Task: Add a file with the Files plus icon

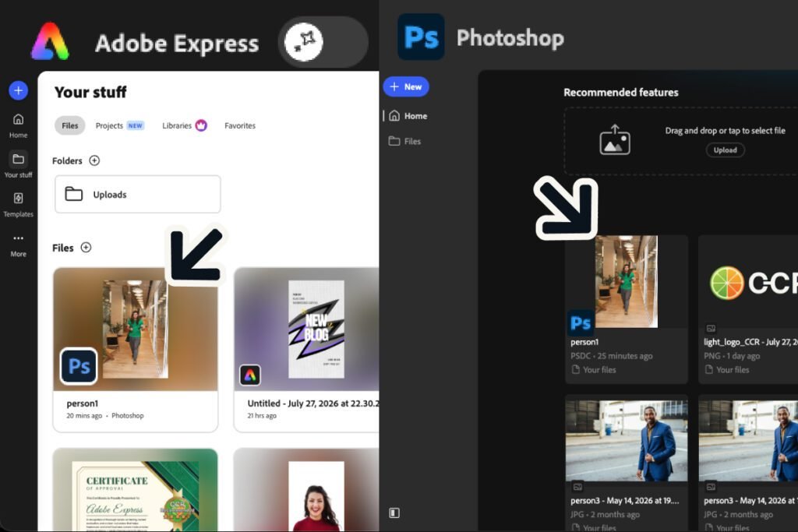Action: pos(86,248)
